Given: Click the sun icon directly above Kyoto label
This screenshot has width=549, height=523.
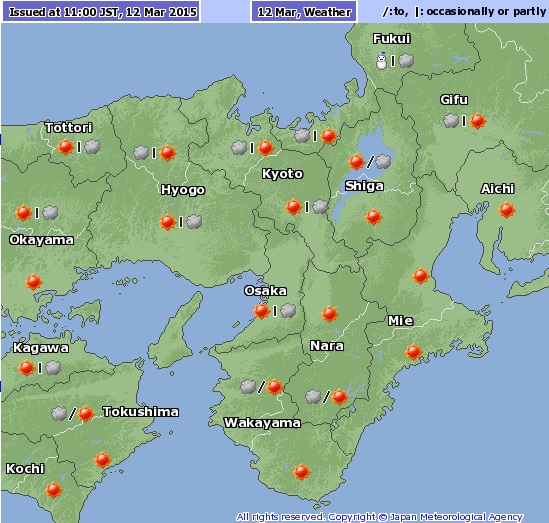Looking at the screenshot, I should [265, 148].
